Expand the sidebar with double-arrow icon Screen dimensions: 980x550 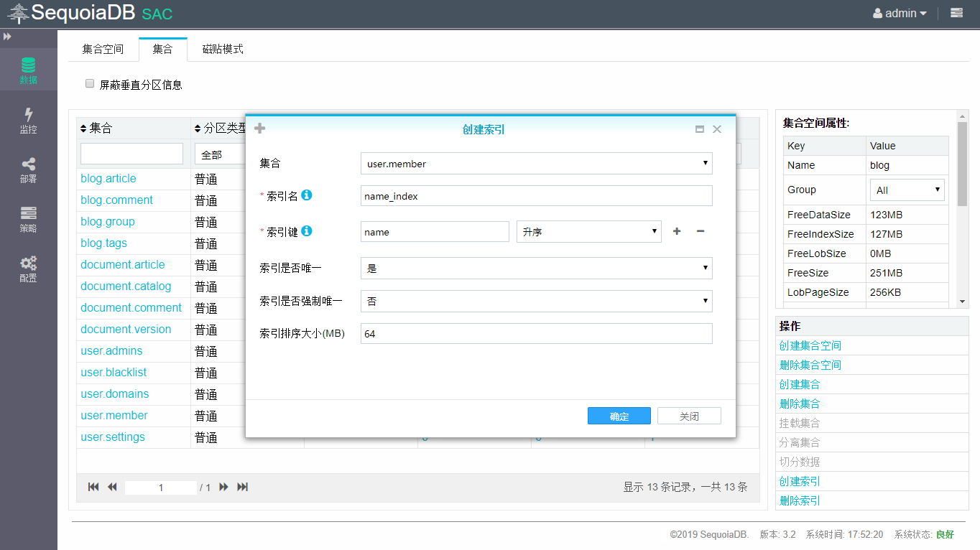pyautogui.click(x=7, y=36)
